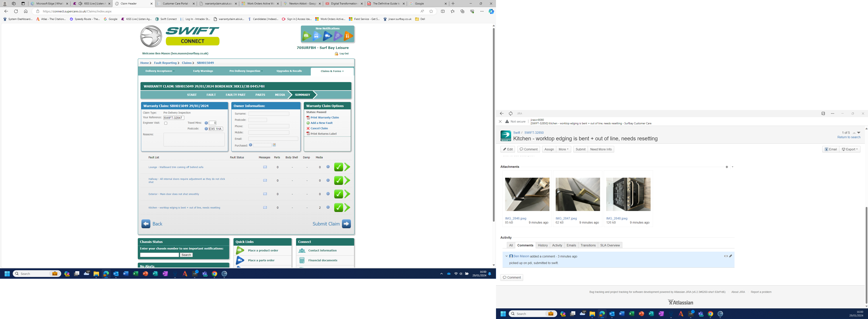Open the More dropdown in Jira toolbar
The height and width of the screenshot is (319, 868).
(563, 149)
